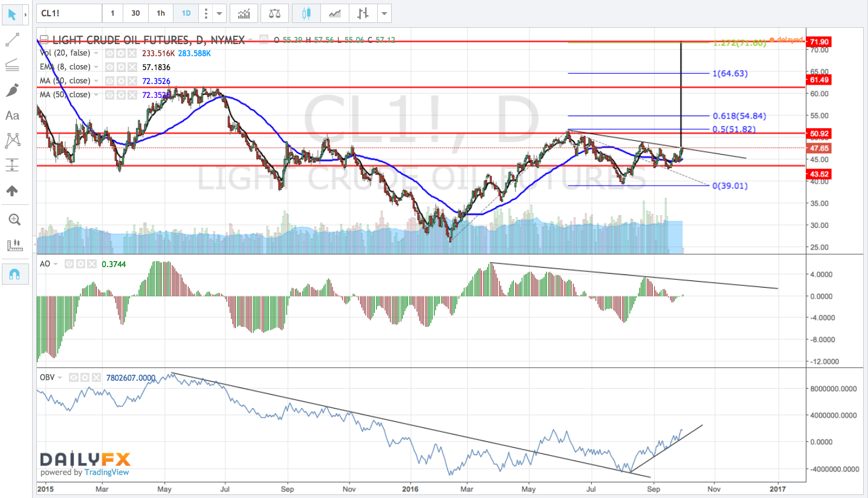868x498 pixels.
Task: Select the brush drawing tool
Action: pos(14,90)
